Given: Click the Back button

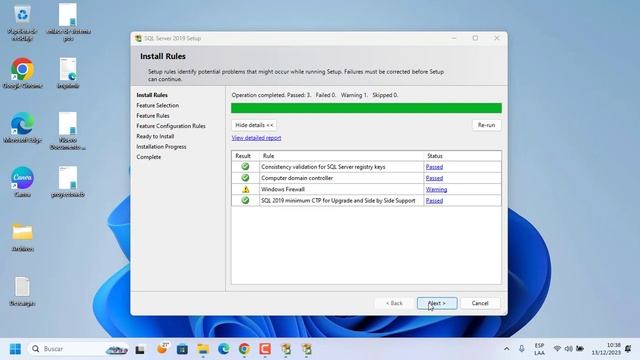Looking at the screenshot, I should pyautogui.click(x=394, y=303).
